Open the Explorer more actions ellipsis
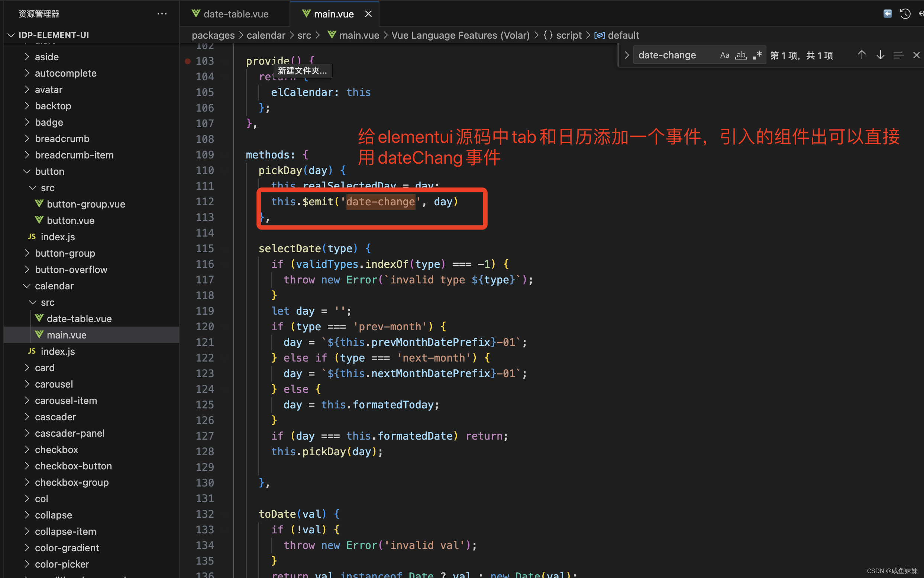This screenshot has width=924, height=578. coord(162,13)
